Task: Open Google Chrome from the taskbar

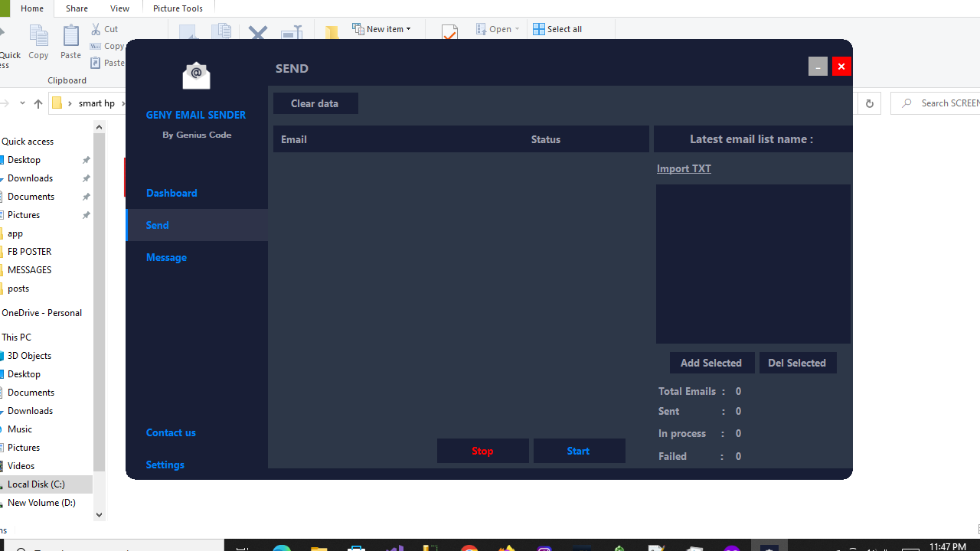Action: 469,548
